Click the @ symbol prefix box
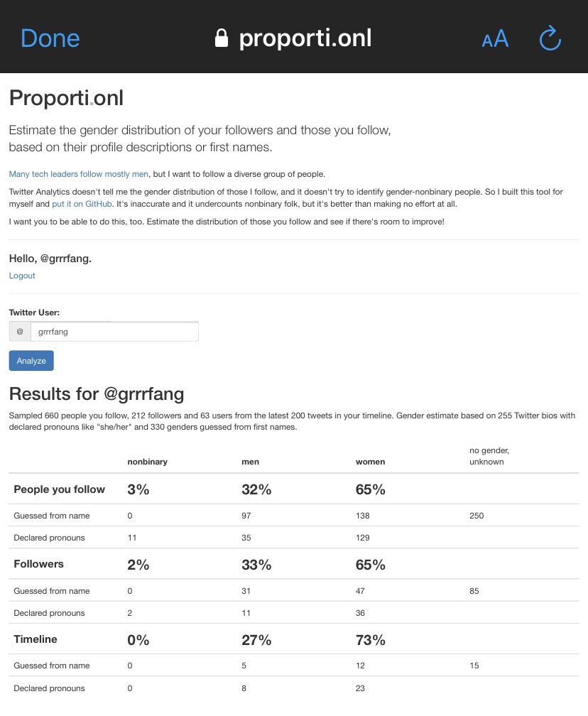The width and height of the screenshot is (588, 716). pos(20,332)
